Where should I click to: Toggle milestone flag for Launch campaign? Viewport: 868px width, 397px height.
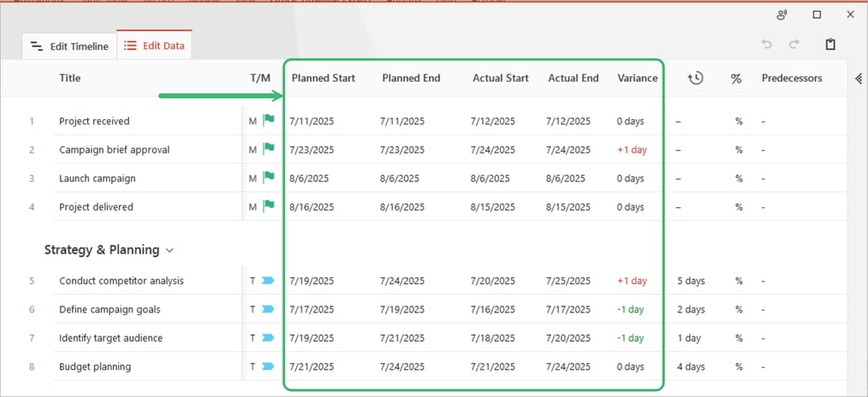[x=269, y=178]
